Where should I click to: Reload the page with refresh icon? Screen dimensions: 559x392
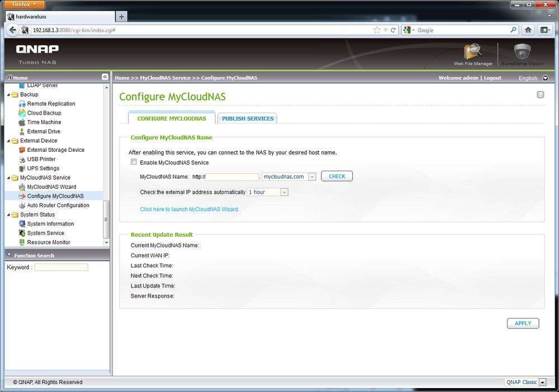[393, 30]
